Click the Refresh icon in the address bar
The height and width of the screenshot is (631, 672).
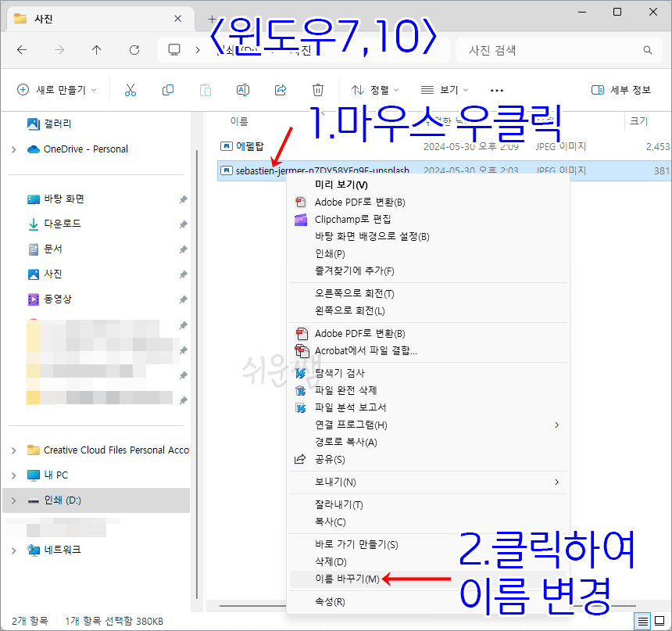134,49
